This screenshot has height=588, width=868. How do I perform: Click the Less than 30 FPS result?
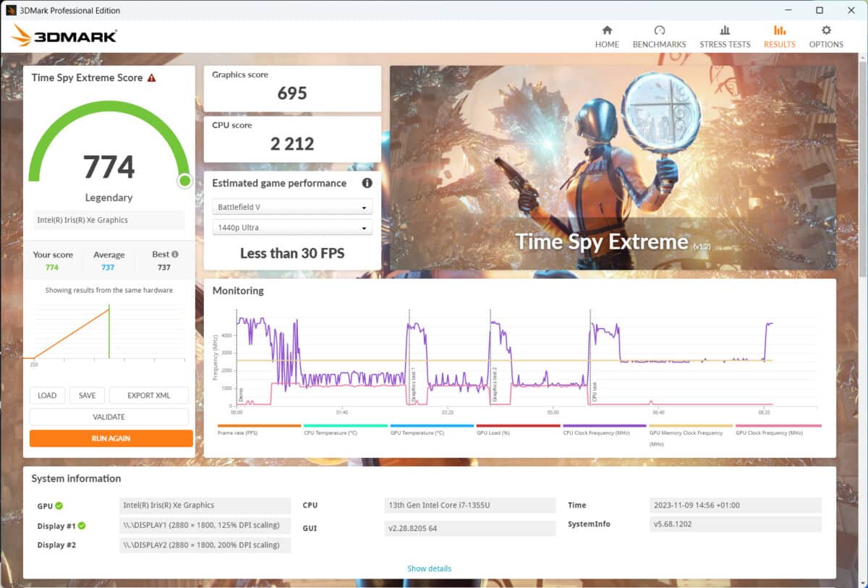click(x=292, y=253)
